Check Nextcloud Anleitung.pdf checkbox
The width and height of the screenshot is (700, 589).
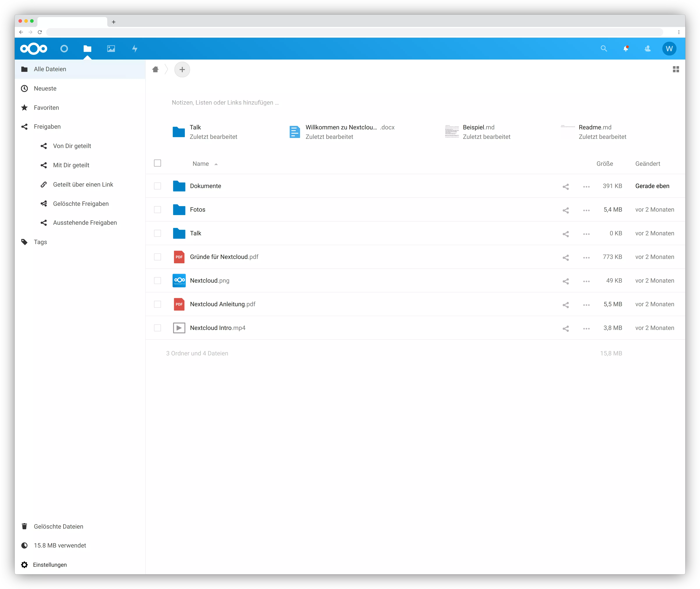(x=158, y=304)
